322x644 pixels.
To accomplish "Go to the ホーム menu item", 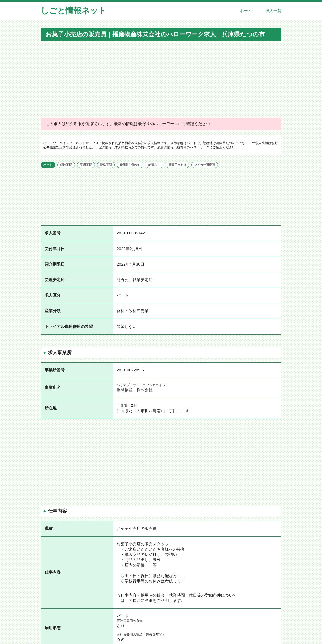I will tap(246, 11).
